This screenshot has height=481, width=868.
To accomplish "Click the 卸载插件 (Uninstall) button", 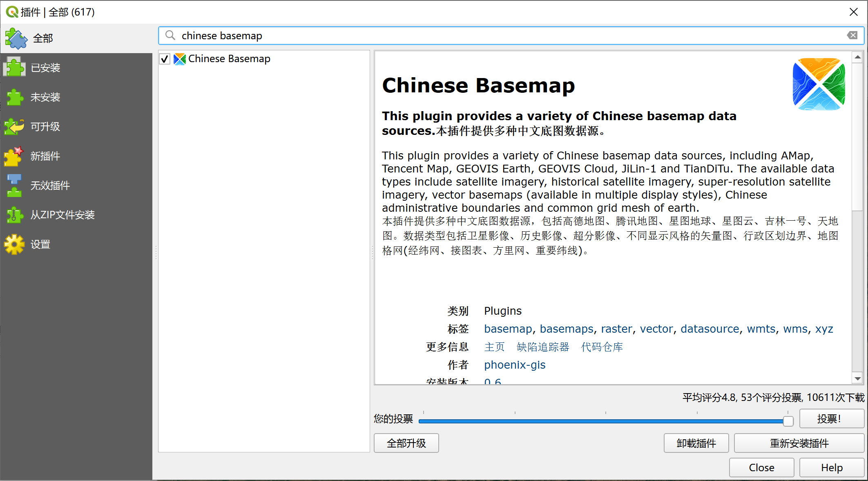I will coord(696,443).
